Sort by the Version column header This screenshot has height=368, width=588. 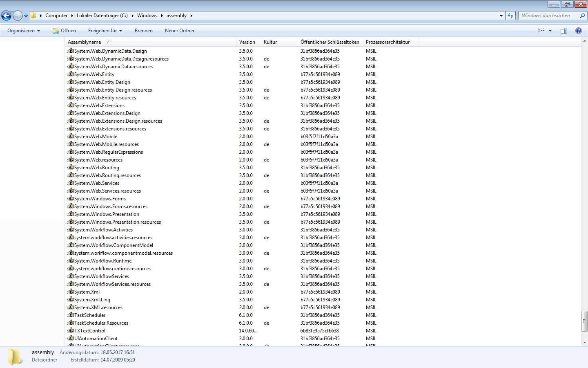[x=249, y=42]
